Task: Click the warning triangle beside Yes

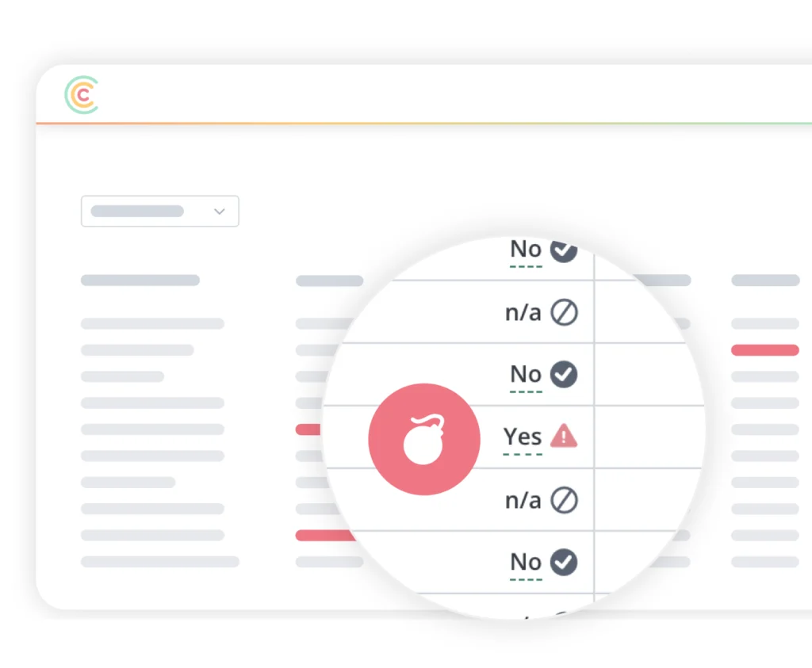Action: point(564,435)
